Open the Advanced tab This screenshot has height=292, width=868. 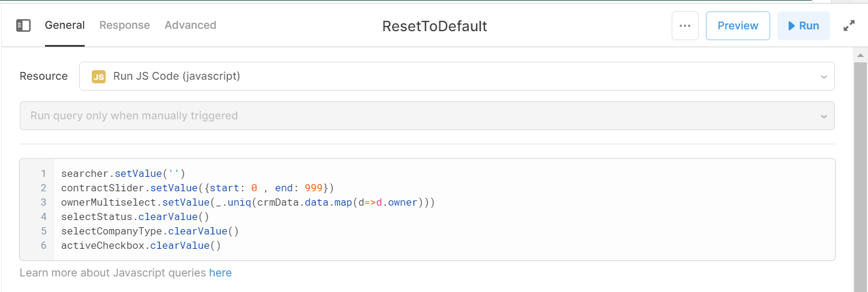click(x=190, y=25)
